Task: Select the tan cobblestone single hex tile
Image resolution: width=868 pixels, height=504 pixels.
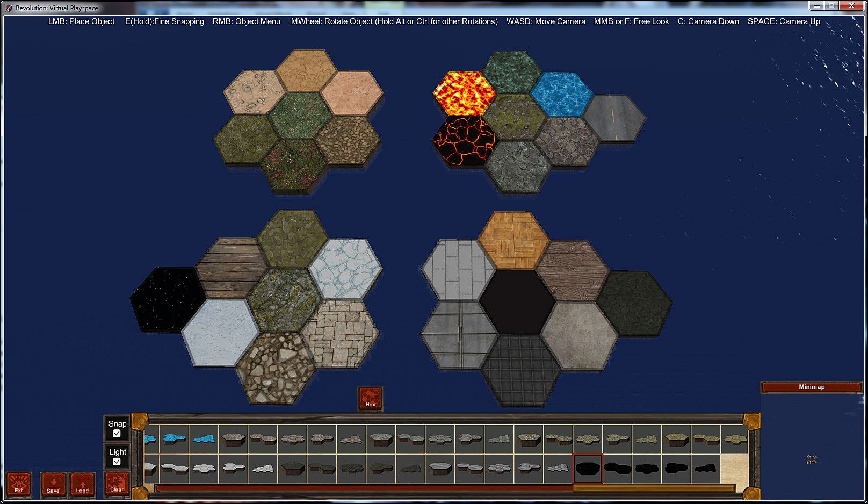Action: click(233, 440)
